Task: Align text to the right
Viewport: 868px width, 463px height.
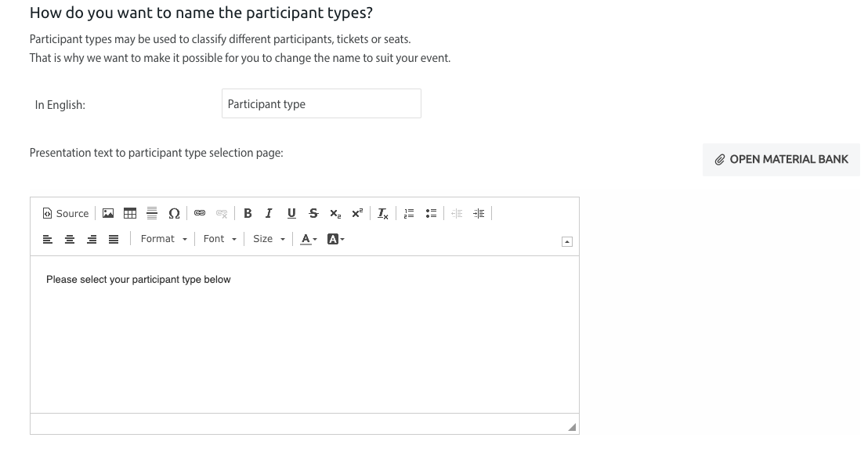Action: 92,239
